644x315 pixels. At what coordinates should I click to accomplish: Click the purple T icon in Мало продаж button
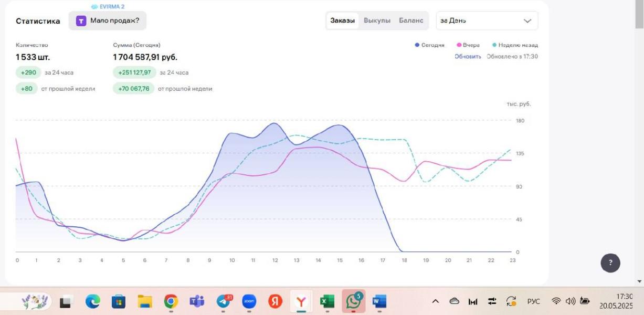click(x=81, y=21)
